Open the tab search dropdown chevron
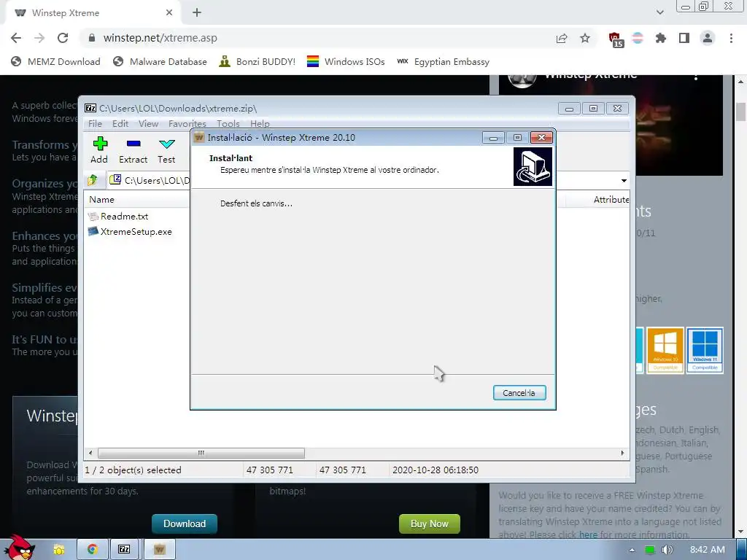The height and width of the screenshot is (560, 747). point(659,12)
